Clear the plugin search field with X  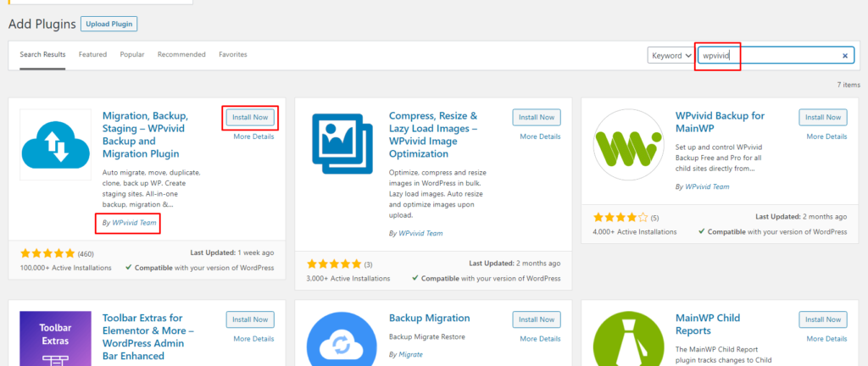(845, 55)
